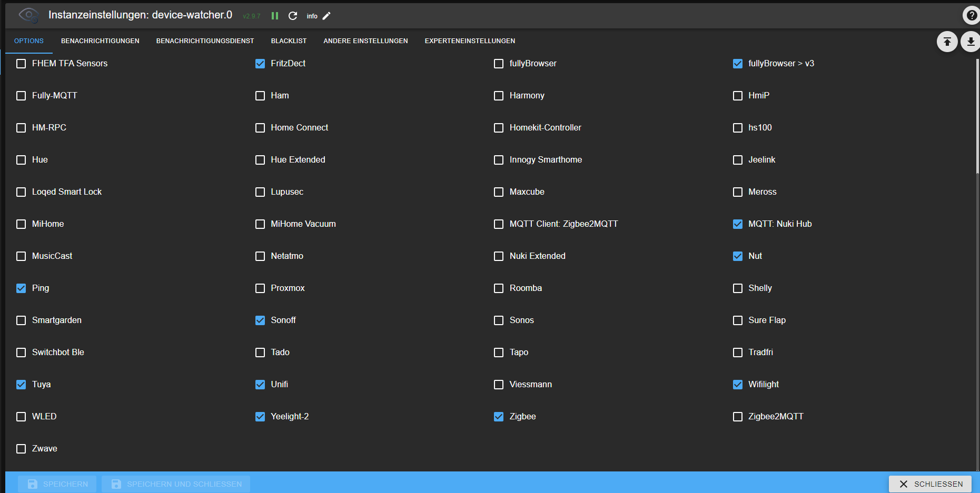Click the Viessmann label text
980x493 pixels.
531,385
